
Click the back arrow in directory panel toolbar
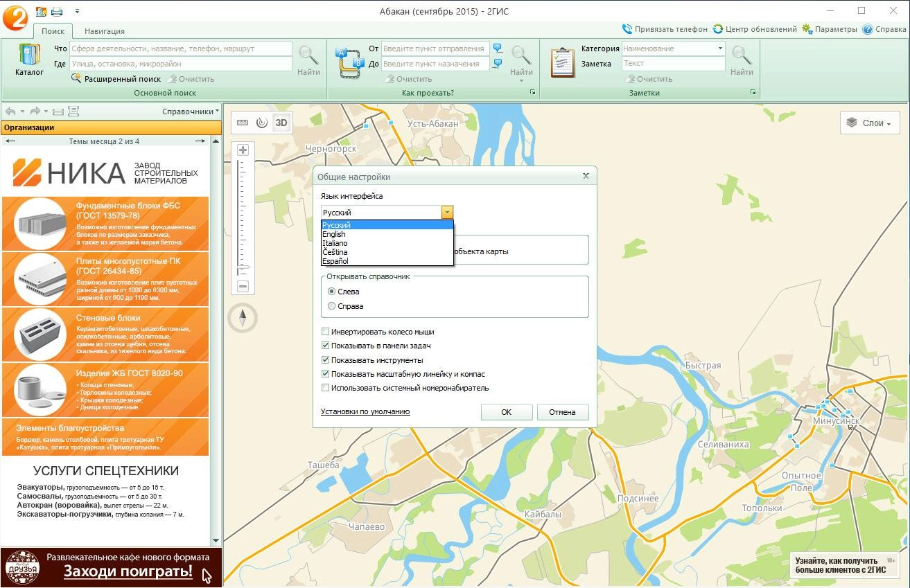click(10, 111)
